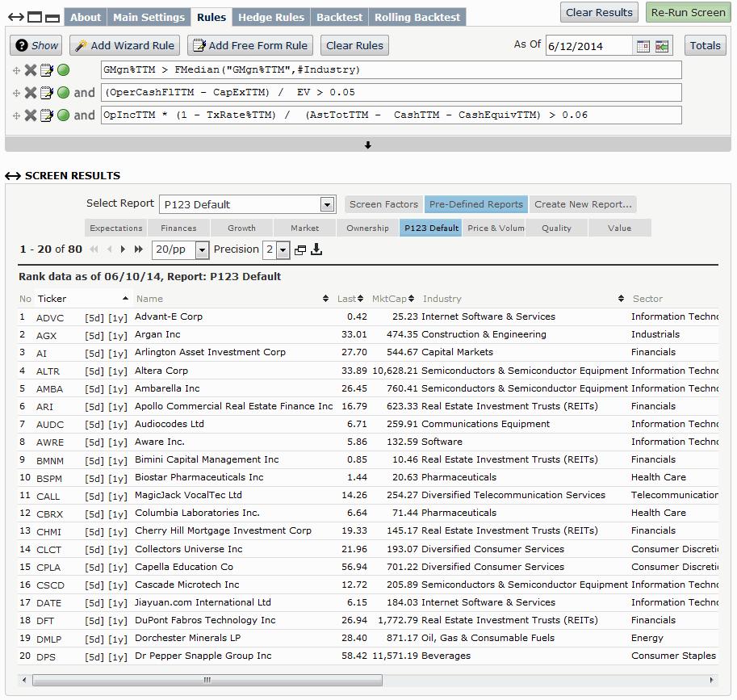
Task: Choose the Quality report
Action: tap(556, 228)
